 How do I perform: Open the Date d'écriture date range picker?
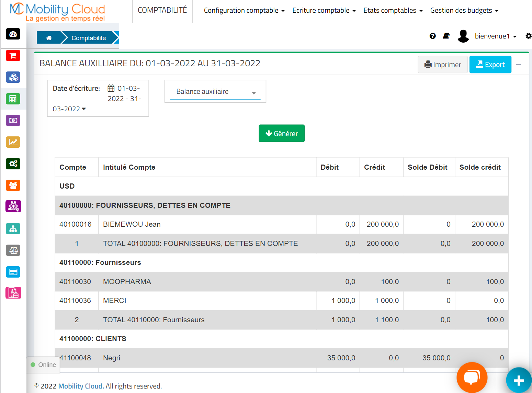click(x=98, y=99)
